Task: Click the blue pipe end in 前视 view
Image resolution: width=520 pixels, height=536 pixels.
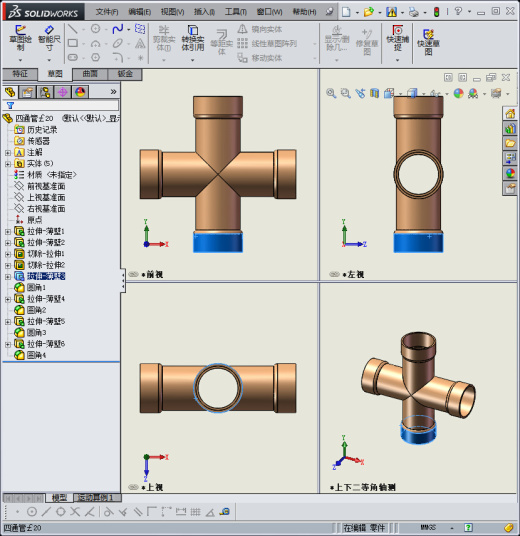Action: [218, 242]
